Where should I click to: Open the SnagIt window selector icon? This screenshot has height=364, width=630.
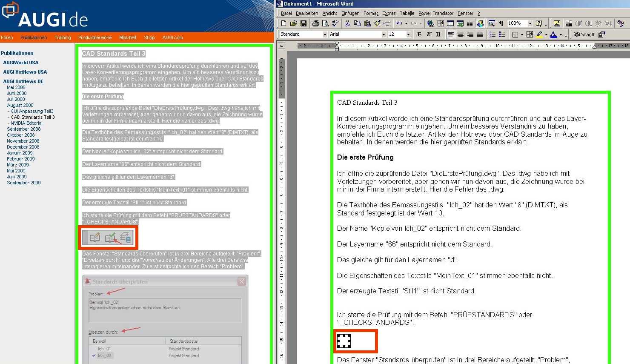[x=601, y=34]
